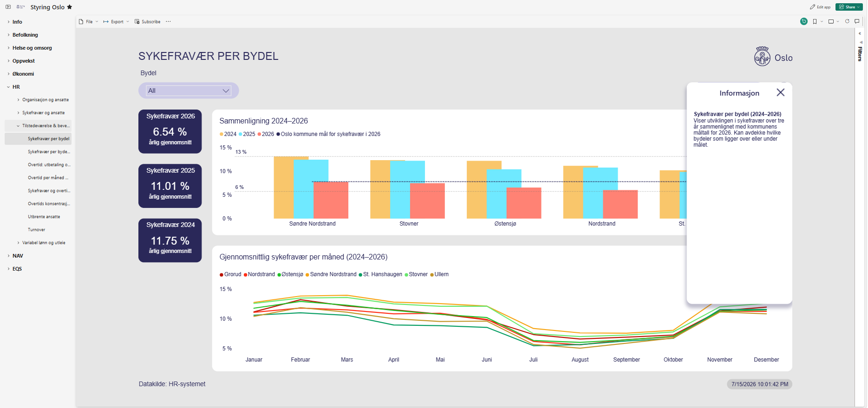Open the Overtid: utbetaling page

click(x=49, y=165)
